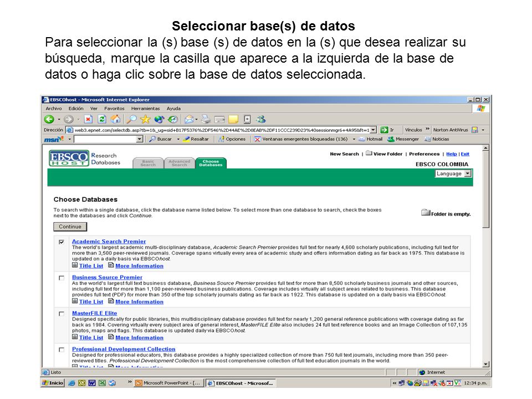Switch to the Advanced Search tab
This screenshot has height=399, width=532.
[180, 163]
